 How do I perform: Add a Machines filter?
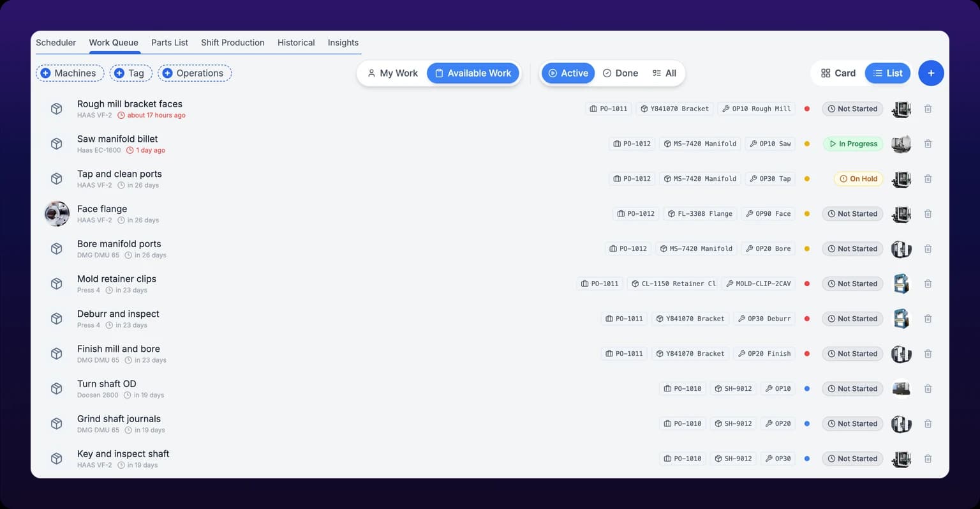click(70, 73)
